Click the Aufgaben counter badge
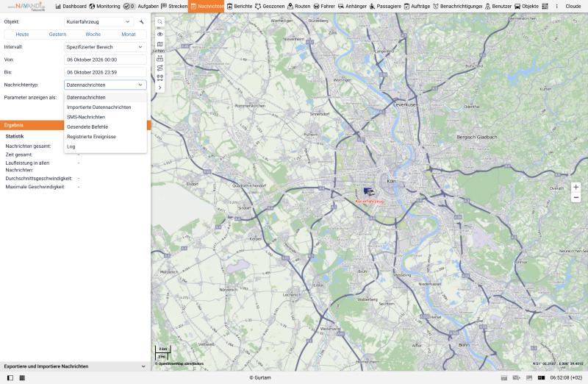Viewport: 588px width, 384px height. pyautogui.click(x=129, y=7)
